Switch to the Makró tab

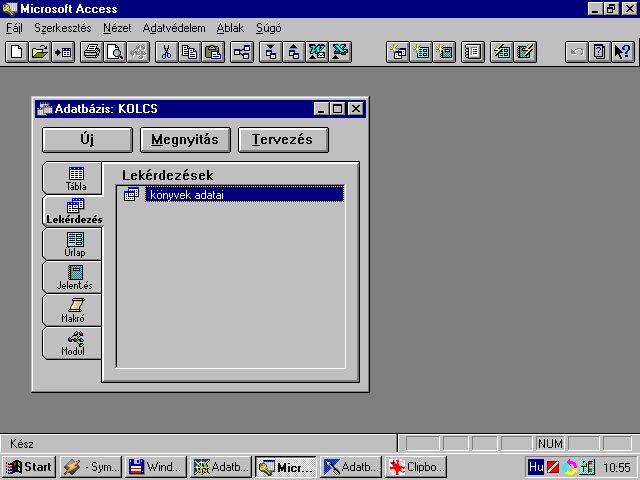tap(72, 311)
